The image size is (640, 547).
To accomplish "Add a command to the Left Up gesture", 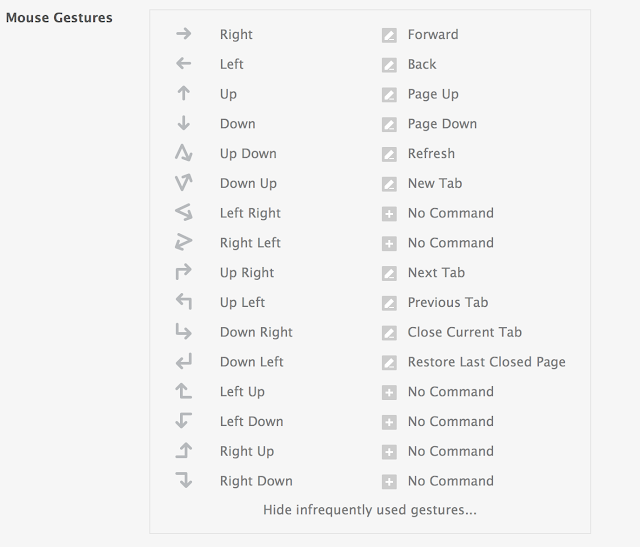I will pyautogui.click(x=389, y=393).
